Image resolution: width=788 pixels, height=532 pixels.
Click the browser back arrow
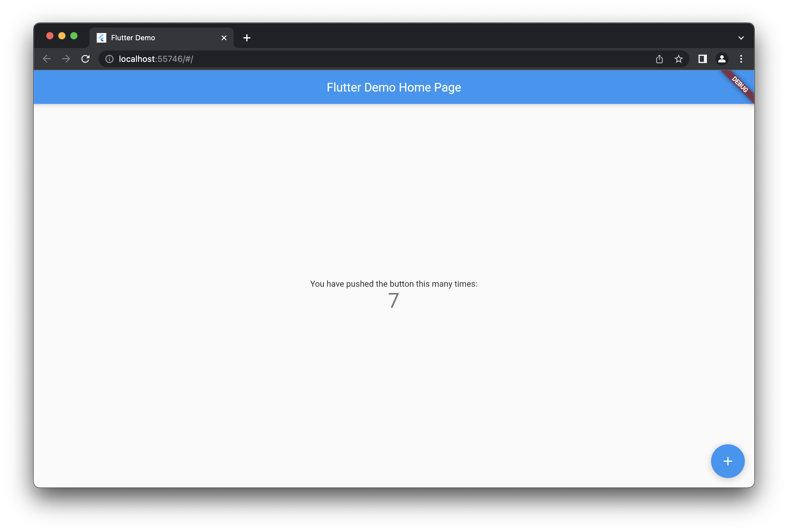coord(47,59)
